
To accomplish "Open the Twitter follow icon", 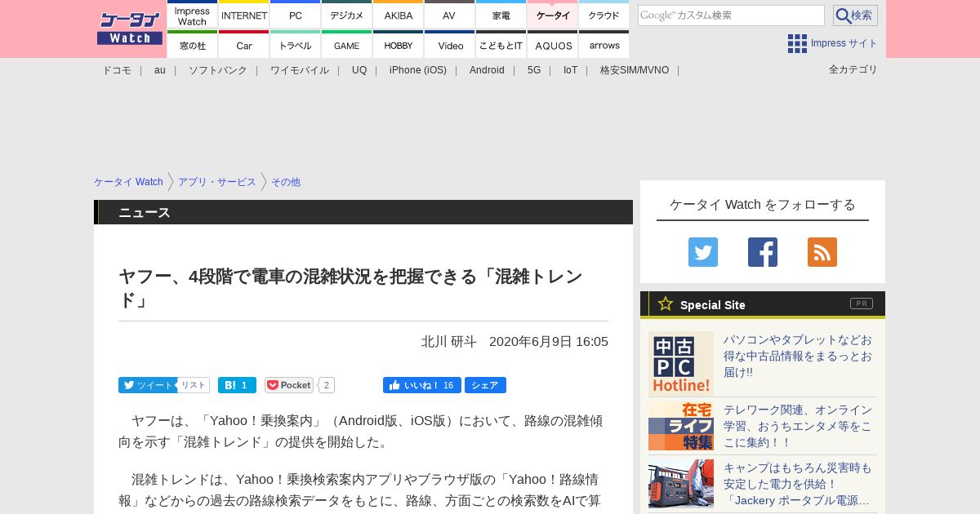I will [x=703, y=252].
